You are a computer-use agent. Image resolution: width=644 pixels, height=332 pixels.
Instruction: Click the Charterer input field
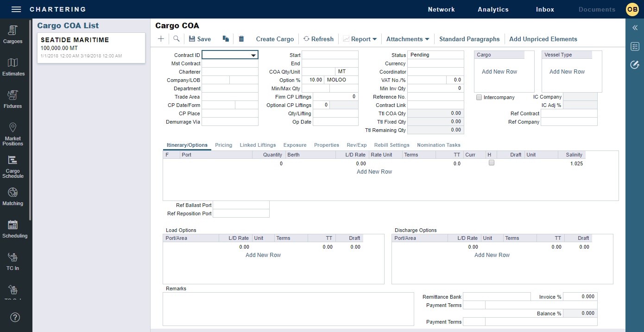click(x=230, y=72)
